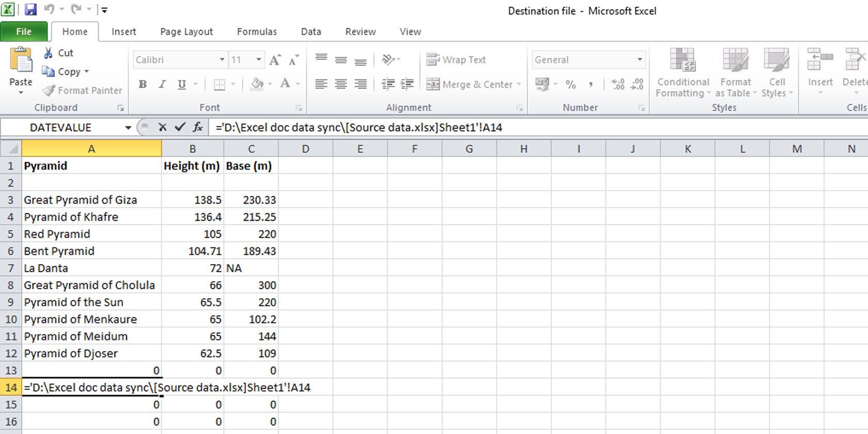Click Decrease Decimal icon
This screenshot has width=868, height=434.
pyautogui.click(x=637, y=84)
